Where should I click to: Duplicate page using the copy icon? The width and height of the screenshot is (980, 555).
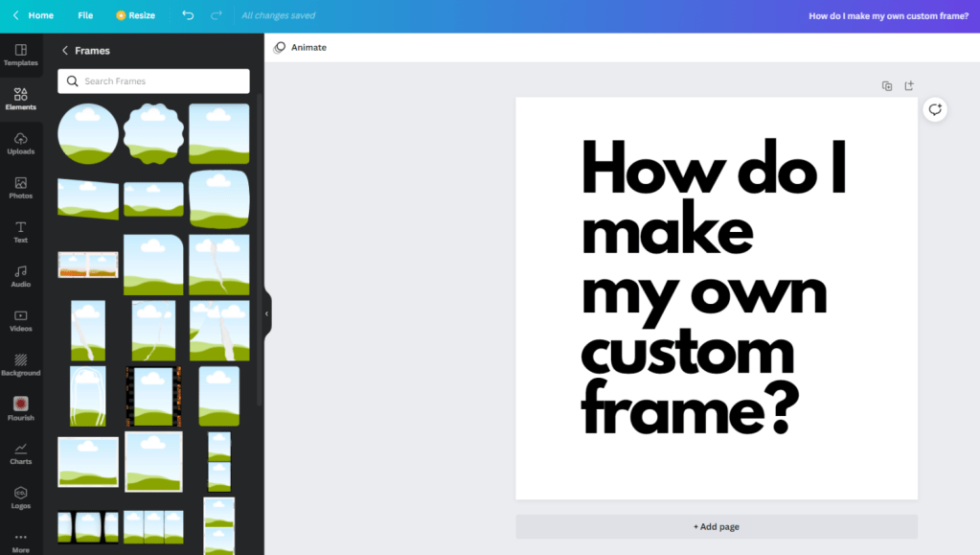887,86
